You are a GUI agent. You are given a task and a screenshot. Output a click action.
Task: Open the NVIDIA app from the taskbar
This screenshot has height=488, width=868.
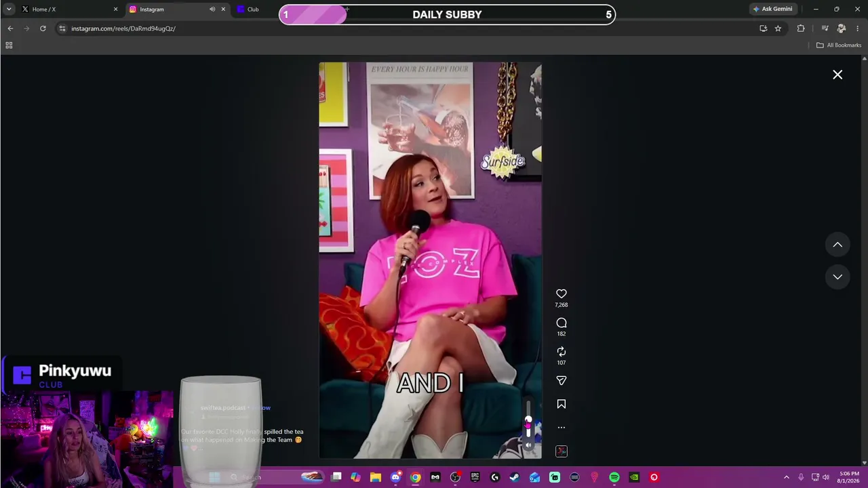point(634,477)
